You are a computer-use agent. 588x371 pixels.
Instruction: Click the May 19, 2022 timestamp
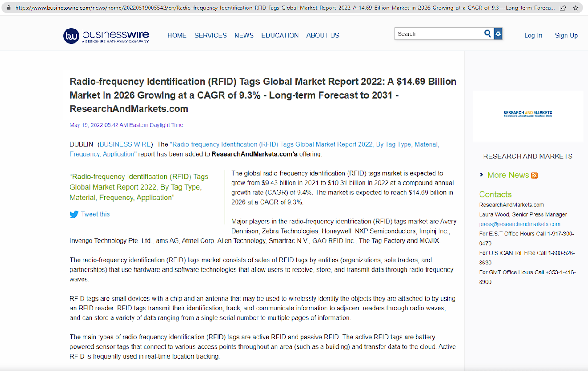pos(126,125)
